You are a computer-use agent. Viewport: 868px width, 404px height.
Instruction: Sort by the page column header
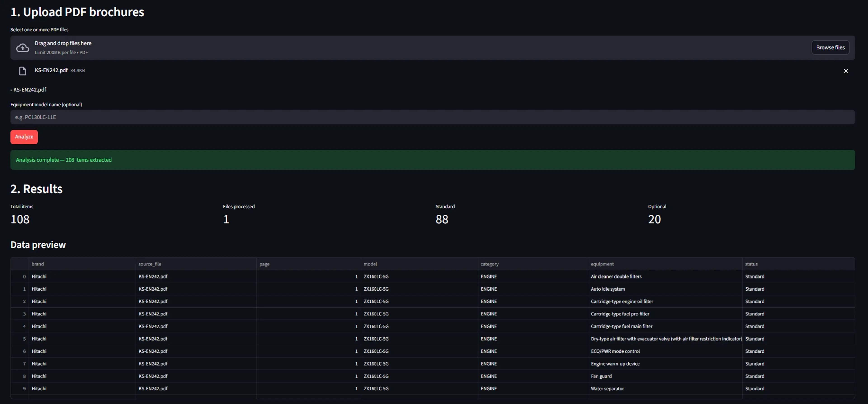coord(308,264)
